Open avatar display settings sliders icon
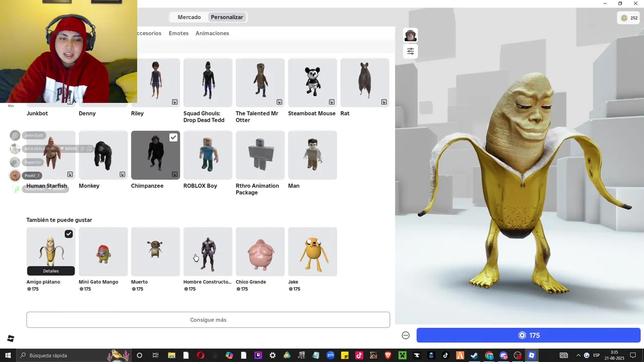This screenshot has height=362, width=644. [411, 51]
